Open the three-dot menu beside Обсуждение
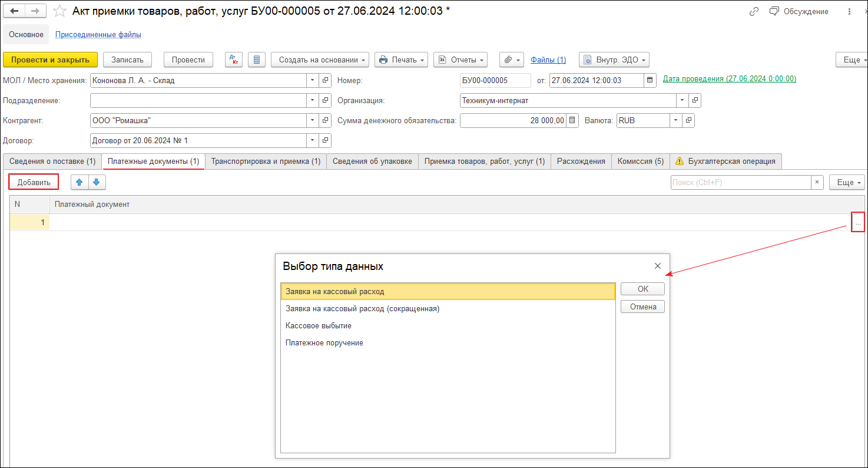 point(849,11)
